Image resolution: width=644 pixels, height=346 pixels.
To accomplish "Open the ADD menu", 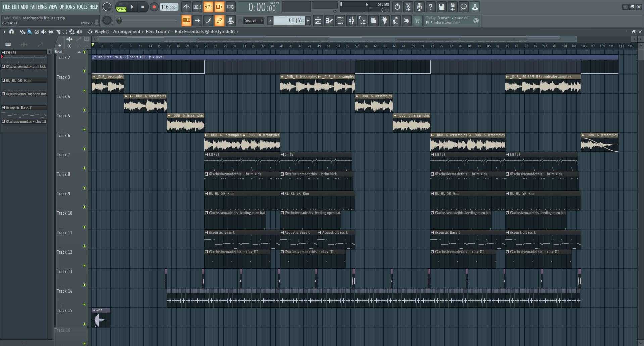I will point(24,7).
